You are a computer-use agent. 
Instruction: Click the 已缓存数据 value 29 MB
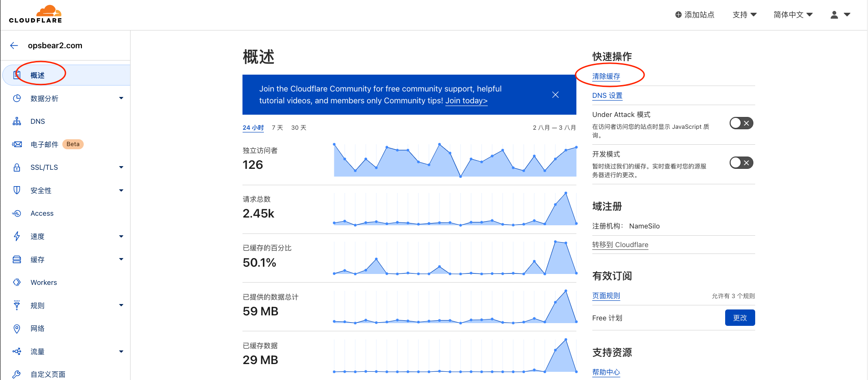point(260,360)
